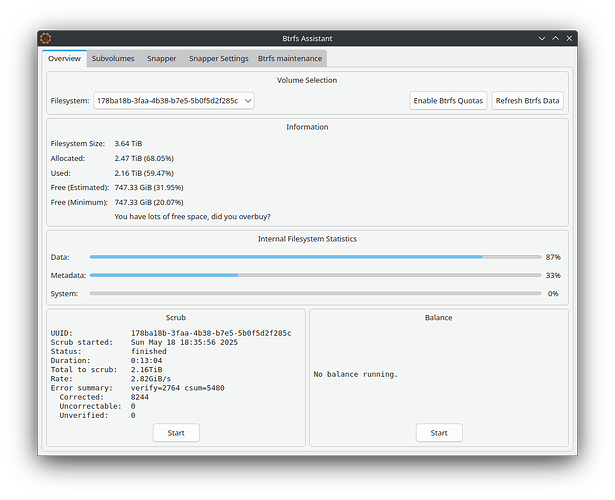
Task: Click the Refresh Btrfs Data button
Action: (x=527, y=101)
